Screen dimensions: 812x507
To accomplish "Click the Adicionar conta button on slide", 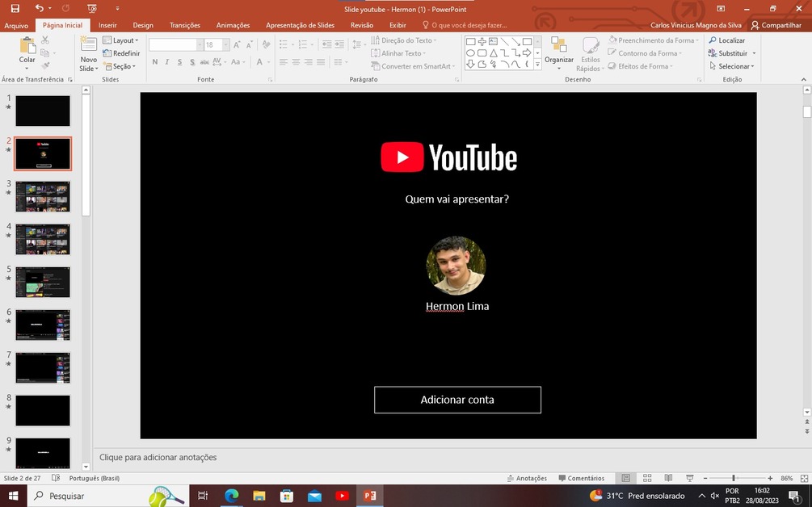I will coord(458,400).
